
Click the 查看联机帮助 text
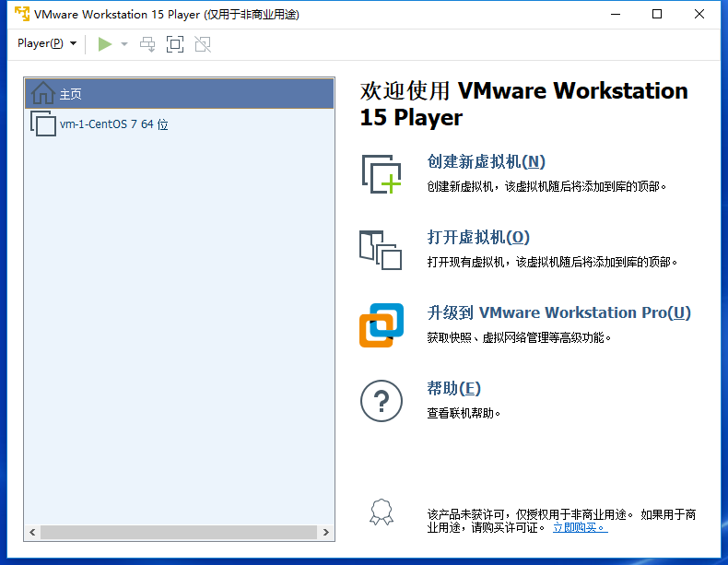coord(464,413)
